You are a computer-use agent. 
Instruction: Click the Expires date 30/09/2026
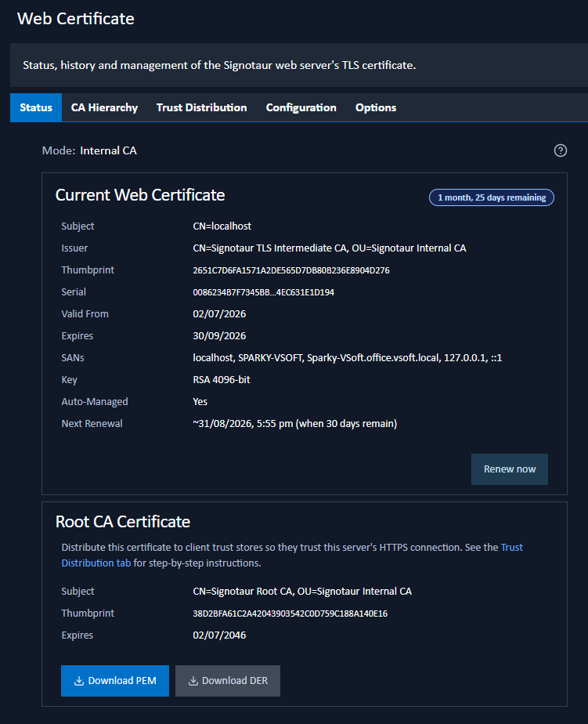(x=219, y=336)
